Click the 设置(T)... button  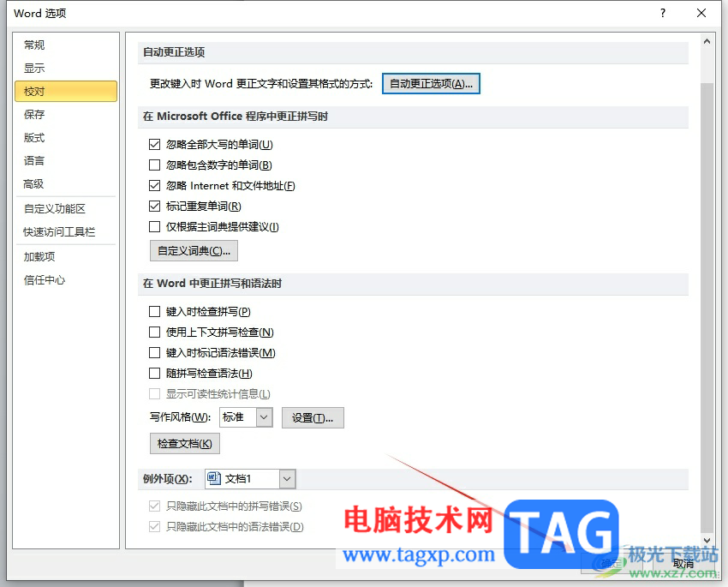313,418
